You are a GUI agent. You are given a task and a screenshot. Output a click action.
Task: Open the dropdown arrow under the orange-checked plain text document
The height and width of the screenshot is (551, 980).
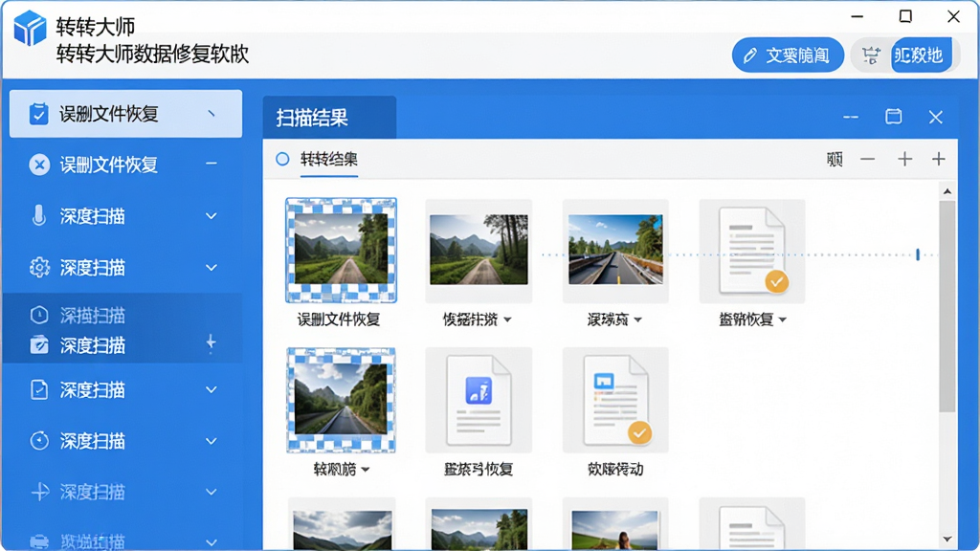783,320
